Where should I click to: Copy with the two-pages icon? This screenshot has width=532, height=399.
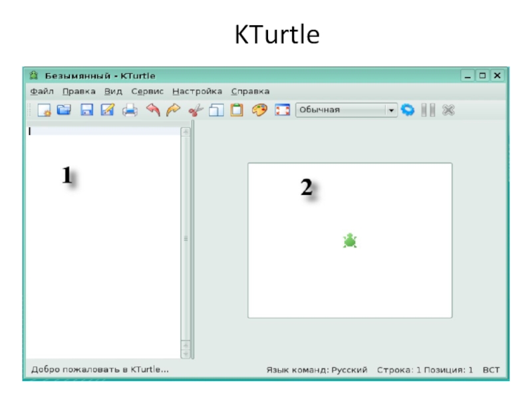point(216,110)
